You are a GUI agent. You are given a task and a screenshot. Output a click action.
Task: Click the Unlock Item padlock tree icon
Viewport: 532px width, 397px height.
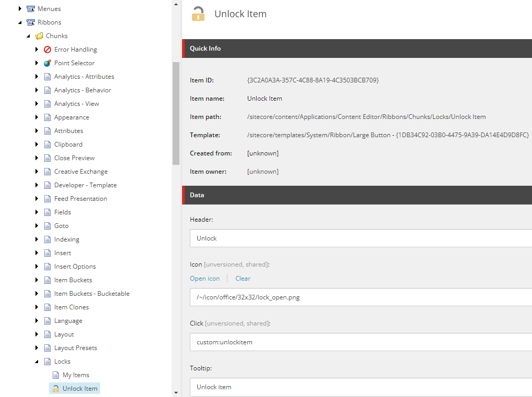pyautogui.click(x=56, y=389)
